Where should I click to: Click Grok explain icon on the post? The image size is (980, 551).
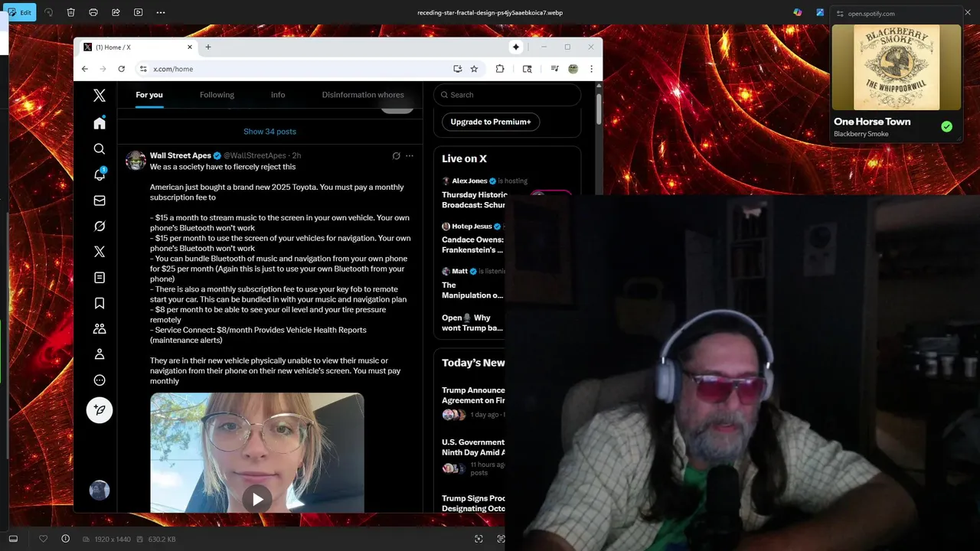point(396,155)
